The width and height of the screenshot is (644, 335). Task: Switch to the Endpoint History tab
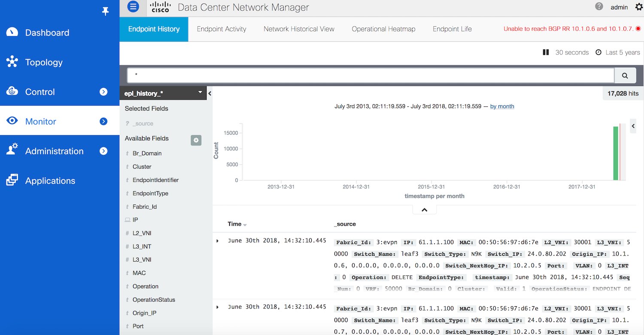coord(154,29)
